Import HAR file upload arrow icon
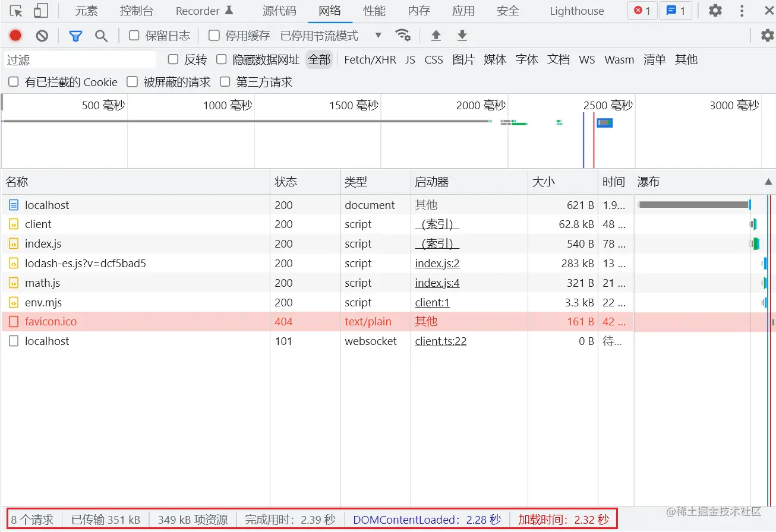Image resolution: width=776 pixels, height=532 pixels. coord(436,36)
